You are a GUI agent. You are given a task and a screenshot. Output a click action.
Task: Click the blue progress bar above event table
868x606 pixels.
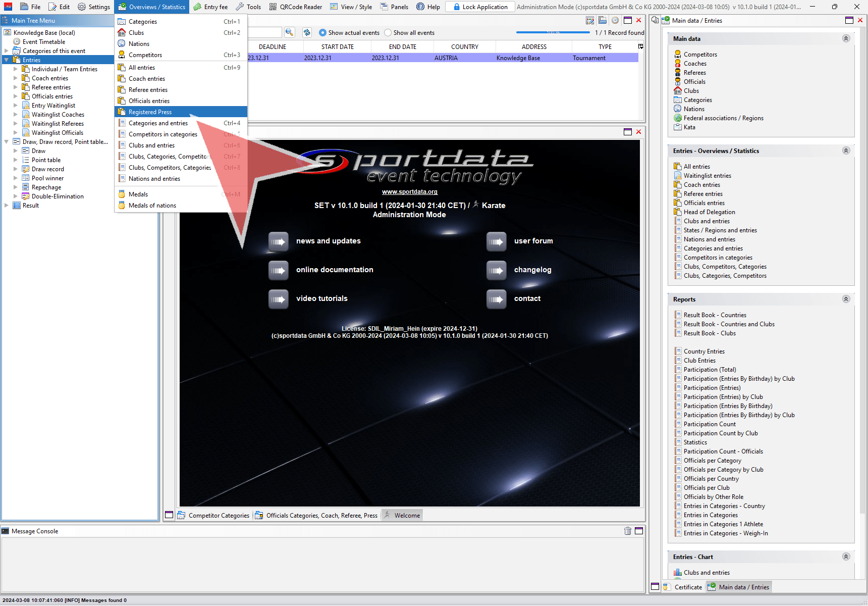click(x=553, y=32)
